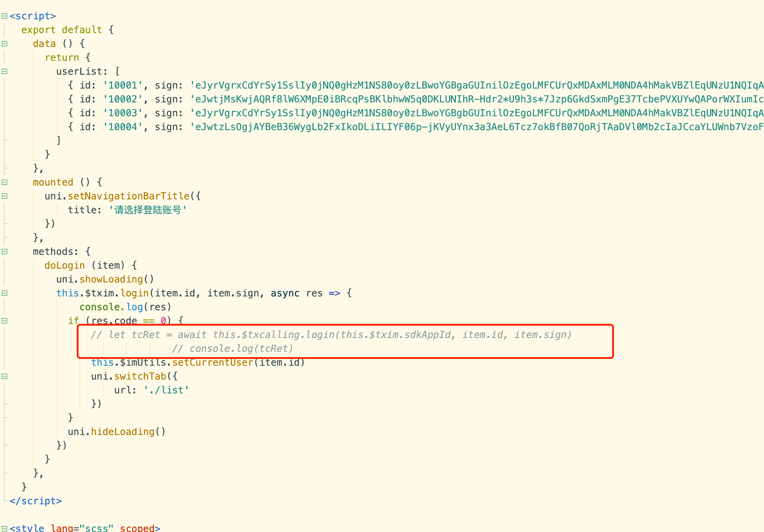764x532 pixels.
Task: Collapse the uni.switchTab call fold marker
Action: coord(4,376)
